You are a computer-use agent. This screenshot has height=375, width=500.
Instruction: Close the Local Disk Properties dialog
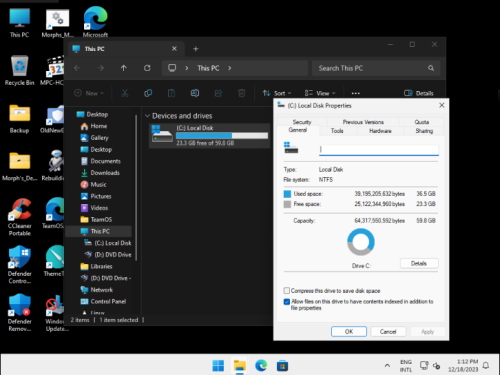coord(442,105)
